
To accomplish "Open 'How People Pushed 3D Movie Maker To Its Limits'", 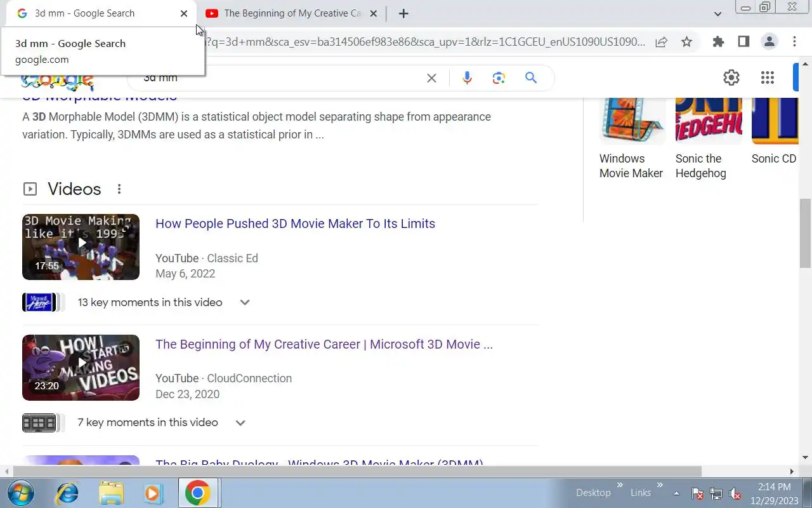I will [295, 224].
